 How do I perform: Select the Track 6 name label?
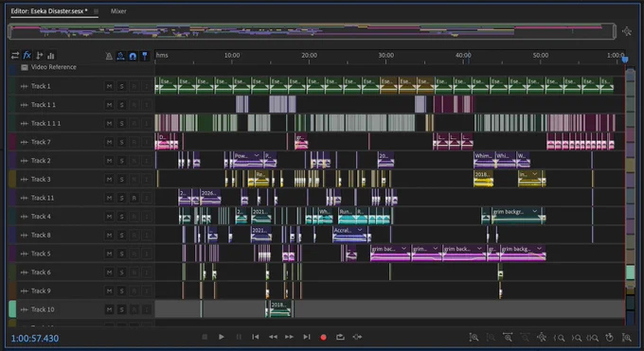click(41, 272)
